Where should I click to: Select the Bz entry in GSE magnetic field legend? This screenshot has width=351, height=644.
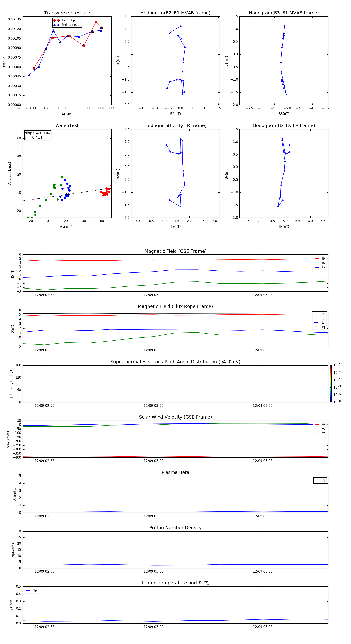[320, 268]
